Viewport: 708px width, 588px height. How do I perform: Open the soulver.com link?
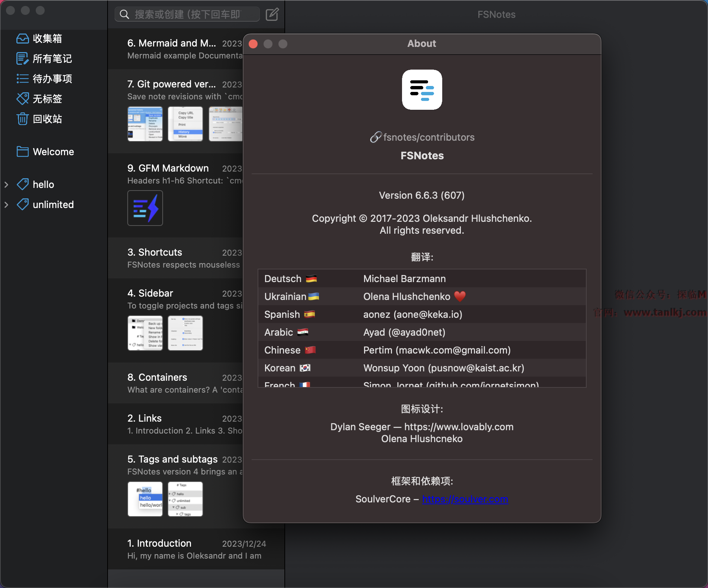pos(465,499)
